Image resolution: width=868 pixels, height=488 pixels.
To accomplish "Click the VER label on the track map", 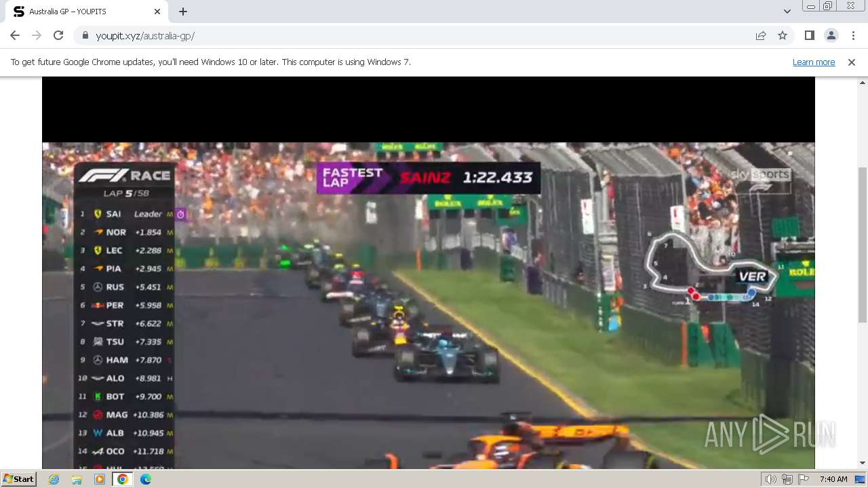I will pyautogui.click(x=752, y=277).
